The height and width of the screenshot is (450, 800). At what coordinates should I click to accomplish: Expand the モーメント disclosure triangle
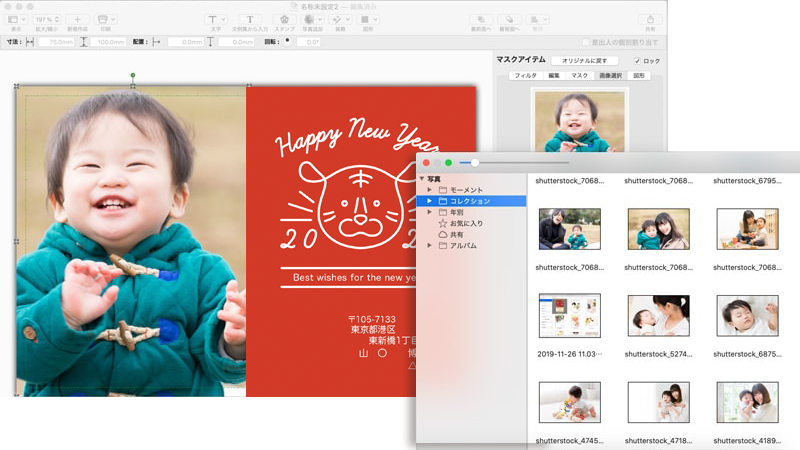(430, 190)
